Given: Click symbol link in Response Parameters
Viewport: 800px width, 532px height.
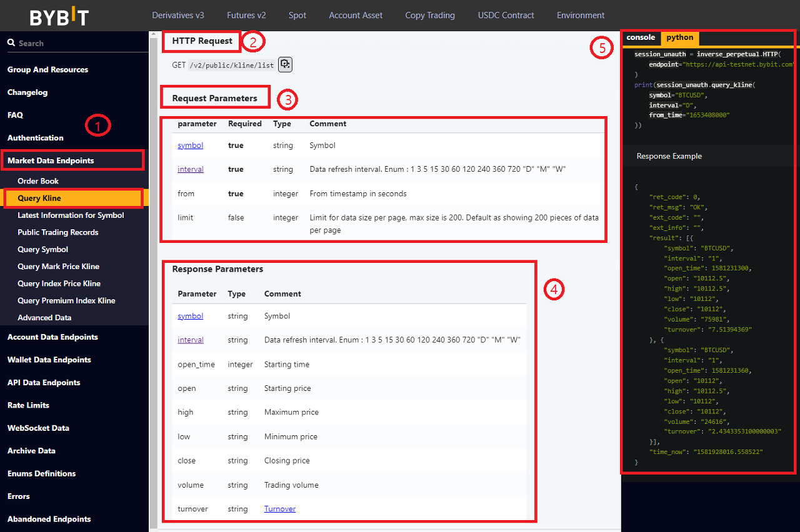Looking at the screenshot, I should 191,316.
